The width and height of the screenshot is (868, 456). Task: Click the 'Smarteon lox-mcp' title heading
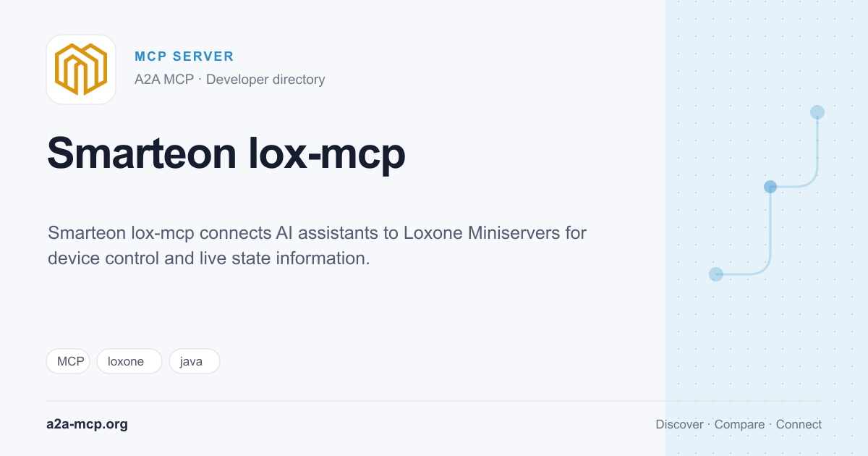[x=226, y=153]
